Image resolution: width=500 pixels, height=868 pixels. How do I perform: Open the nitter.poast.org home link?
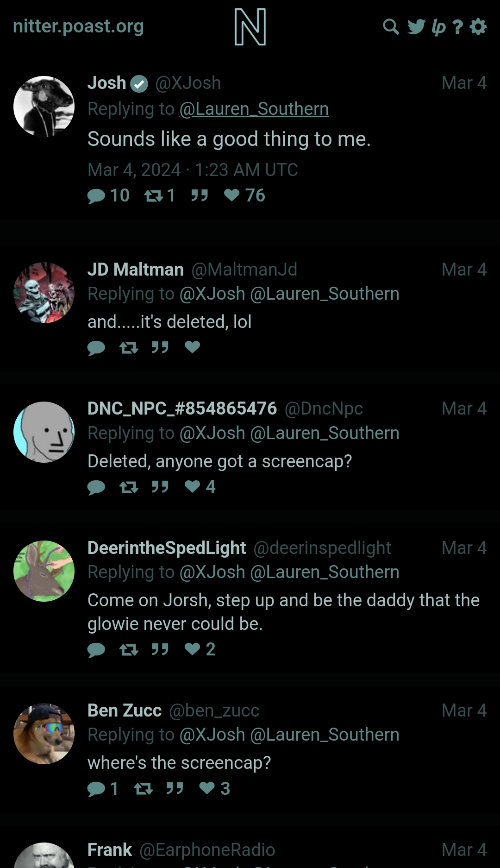pos(78,26)
